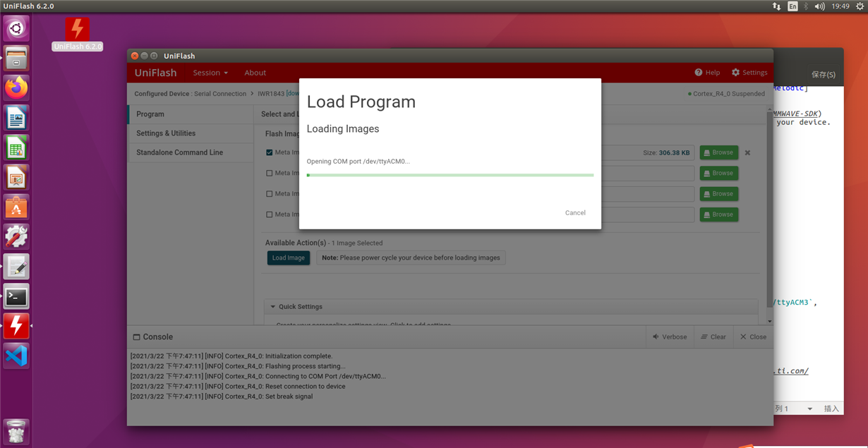The image size is (868, 448).
Task: Open the Session dropdown menu
Action: pos(210,73)
